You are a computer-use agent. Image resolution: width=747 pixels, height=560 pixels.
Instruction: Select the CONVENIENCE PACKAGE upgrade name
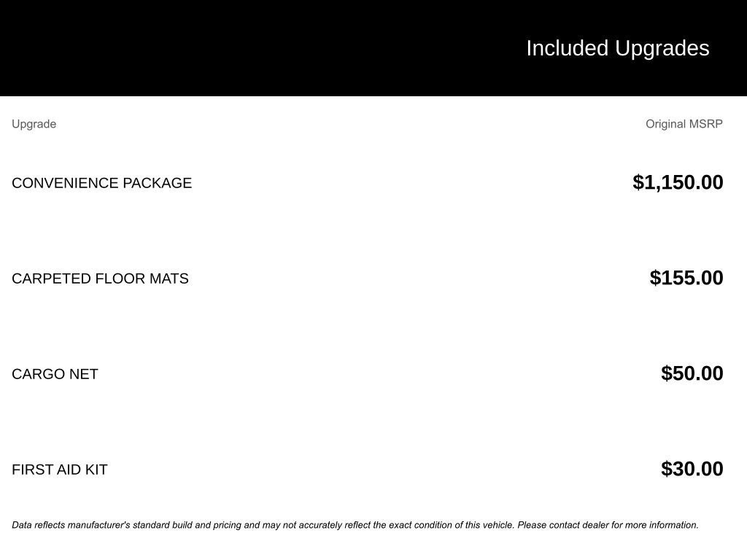coord(101,183)
